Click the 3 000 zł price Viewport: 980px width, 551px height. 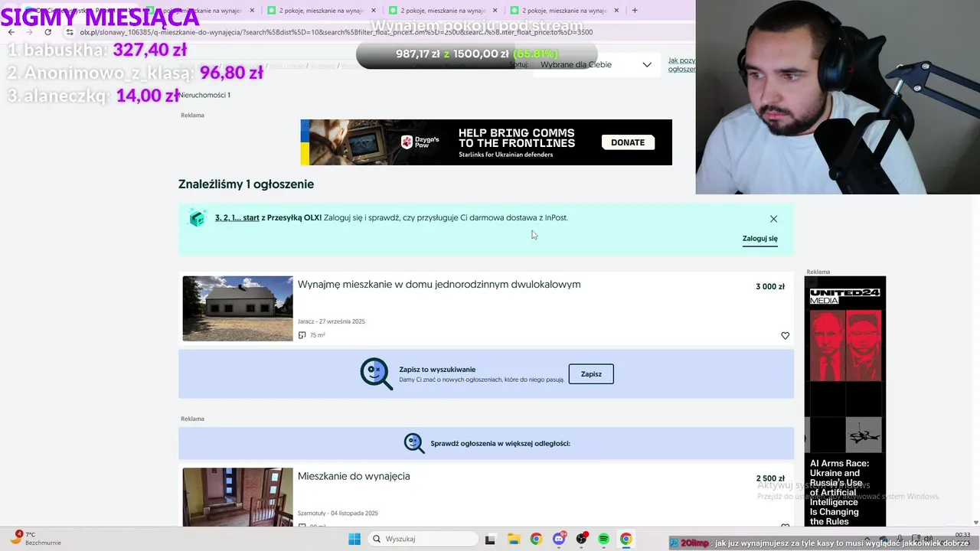click(770, 287)
